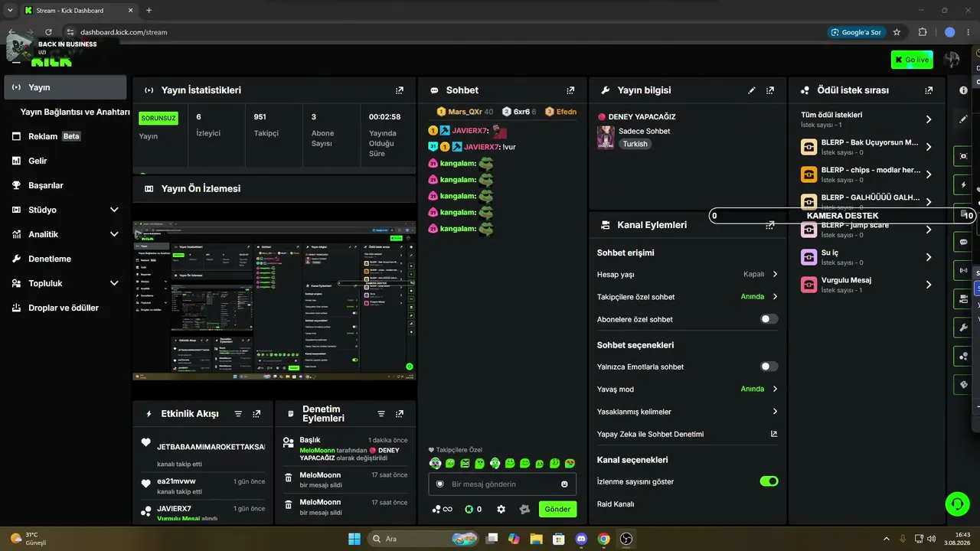Screen dimensions: 980x551
Task: Click the stream preview thumbnail
Action: tap(274, 301)
